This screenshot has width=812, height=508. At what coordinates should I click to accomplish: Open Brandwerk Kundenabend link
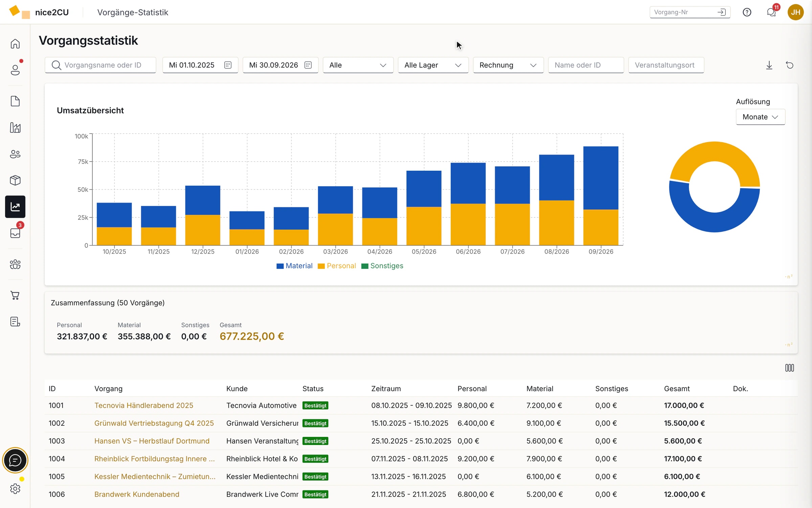click(137, 494)
